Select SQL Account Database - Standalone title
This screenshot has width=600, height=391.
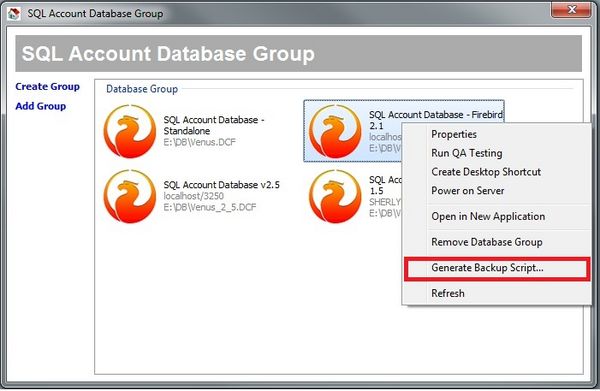click(214, 125)
